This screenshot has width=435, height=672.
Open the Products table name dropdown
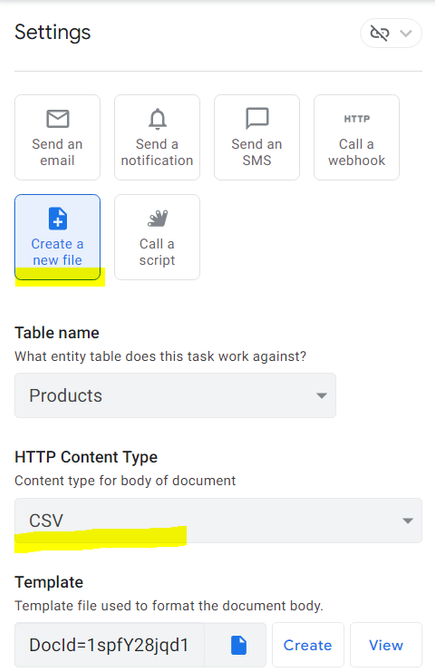coord(175,395)
